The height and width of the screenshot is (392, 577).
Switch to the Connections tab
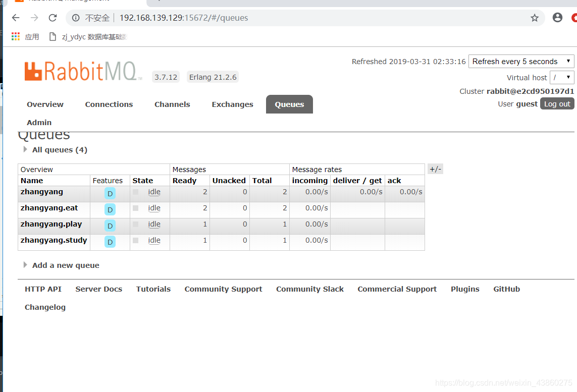pyautogui.click(x=109, y=104)
